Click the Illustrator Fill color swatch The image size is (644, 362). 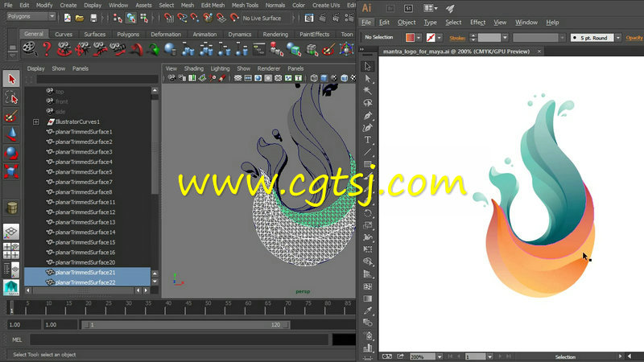pos(410,38)
